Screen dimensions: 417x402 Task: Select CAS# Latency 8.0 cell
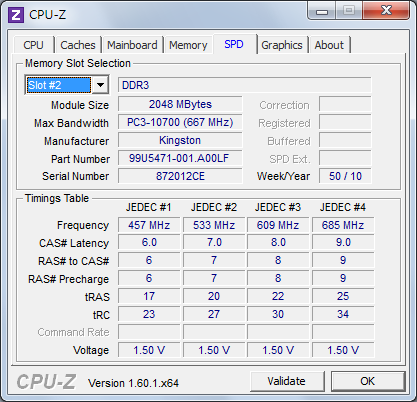point(278,242)
